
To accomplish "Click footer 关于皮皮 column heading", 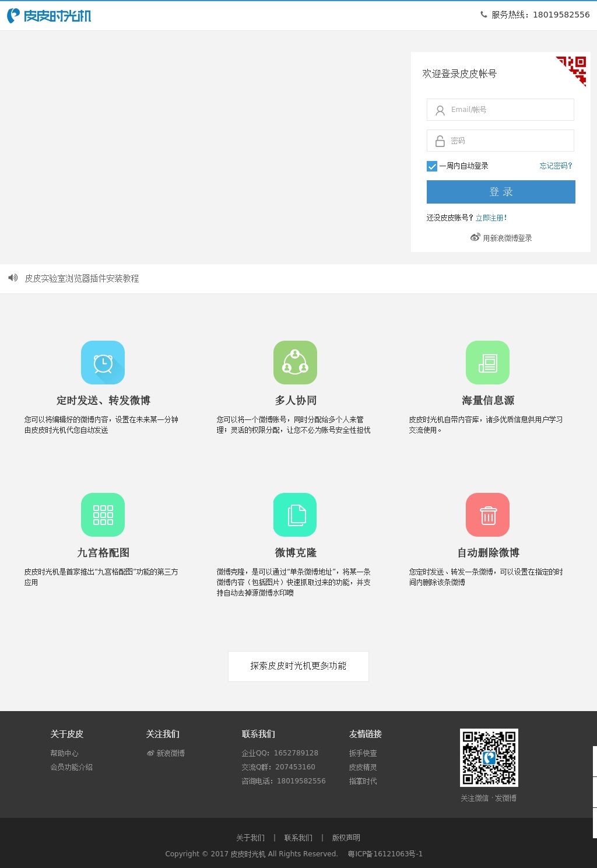I will click(x=66, y=734).
